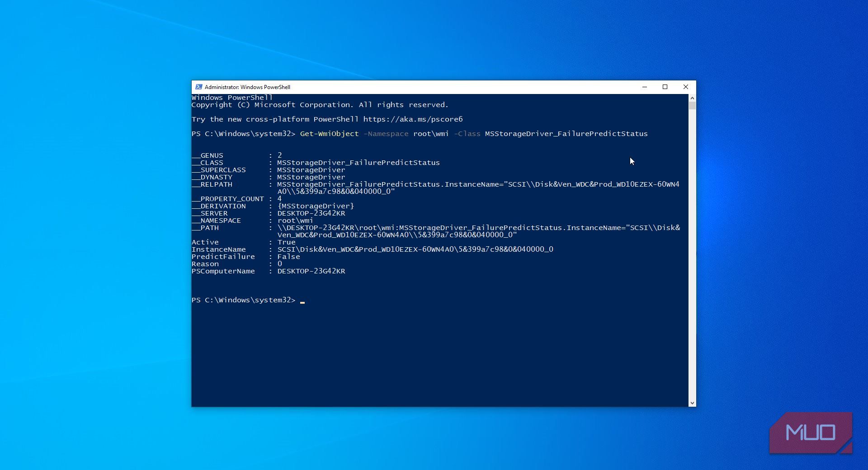The image size is (868, 470).
Task: Click the Active value True
Action: click(x=286, y=242)
